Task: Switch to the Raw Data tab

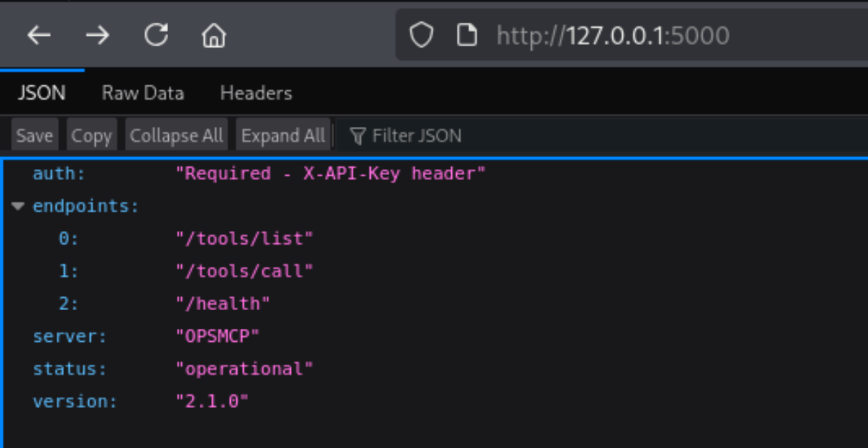Action: point(143,93)
